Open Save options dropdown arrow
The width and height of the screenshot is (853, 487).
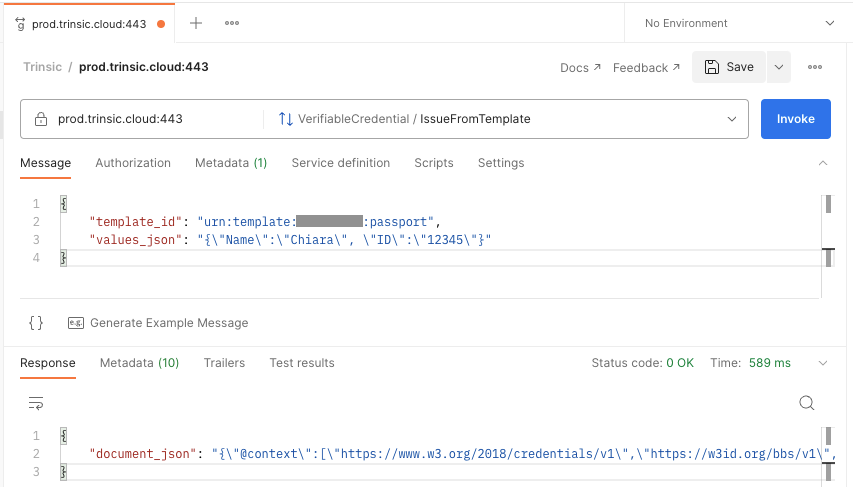[779, 67]
